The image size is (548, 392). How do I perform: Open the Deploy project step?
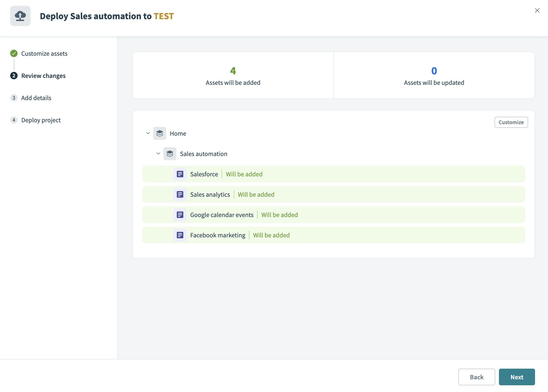[41, 120]
